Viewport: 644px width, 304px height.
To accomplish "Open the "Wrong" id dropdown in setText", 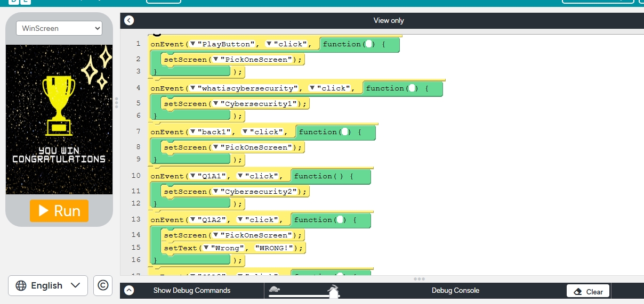I will 207,248.
